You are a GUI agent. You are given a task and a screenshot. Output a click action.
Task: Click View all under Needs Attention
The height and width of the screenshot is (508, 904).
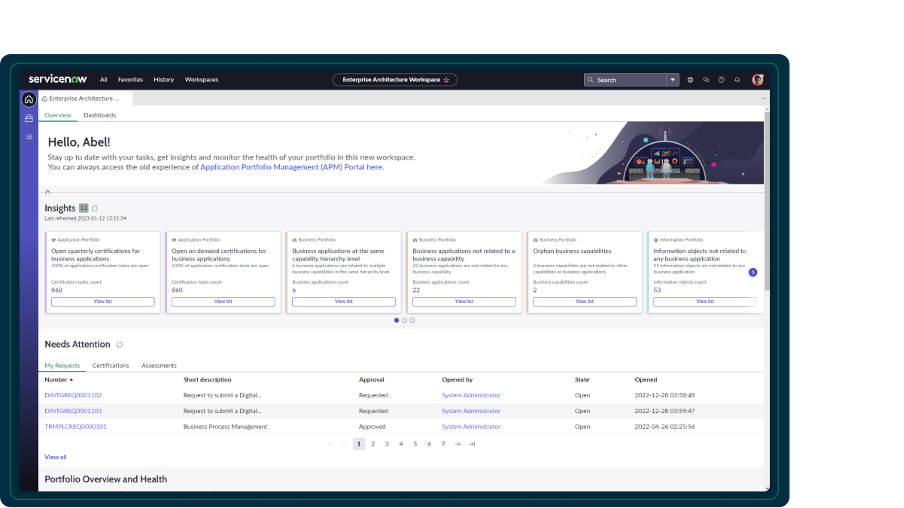(x=55, y=457)
